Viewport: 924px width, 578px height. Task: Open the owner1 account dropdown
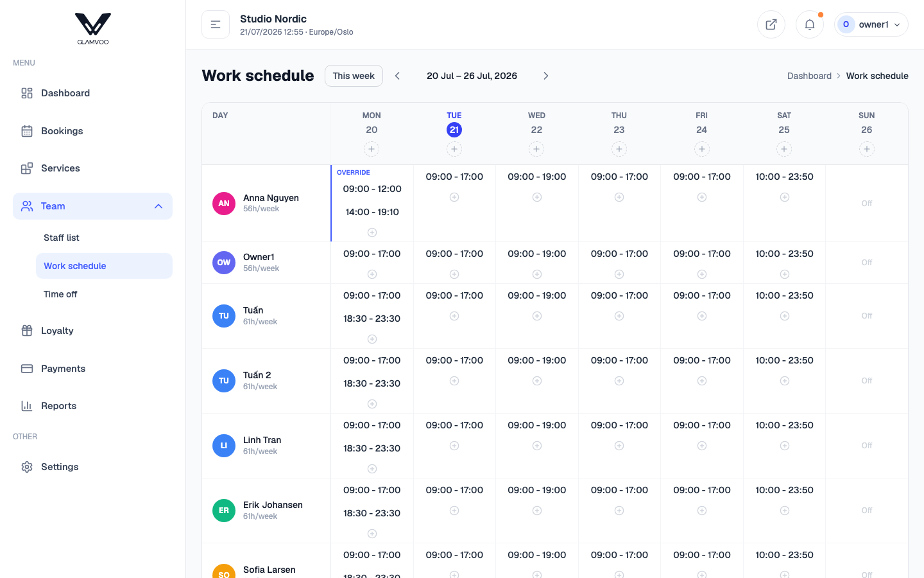(871, 24)
